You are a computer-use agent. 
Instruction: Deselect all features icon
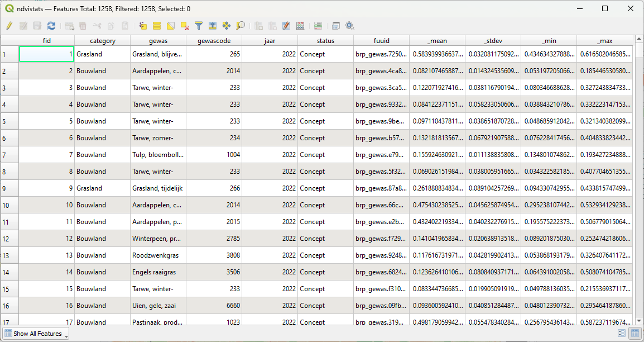click(185, 26)
